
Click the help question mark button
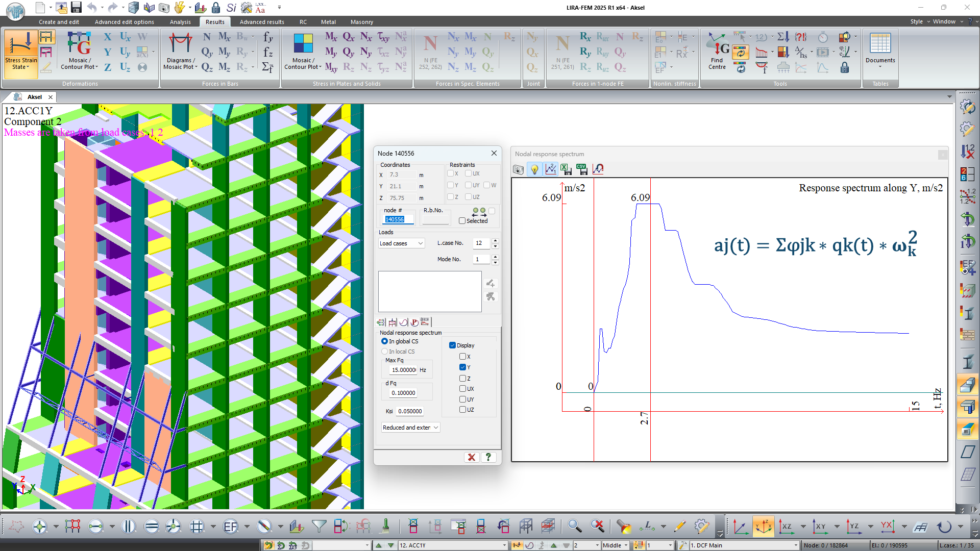coord(488,457)
